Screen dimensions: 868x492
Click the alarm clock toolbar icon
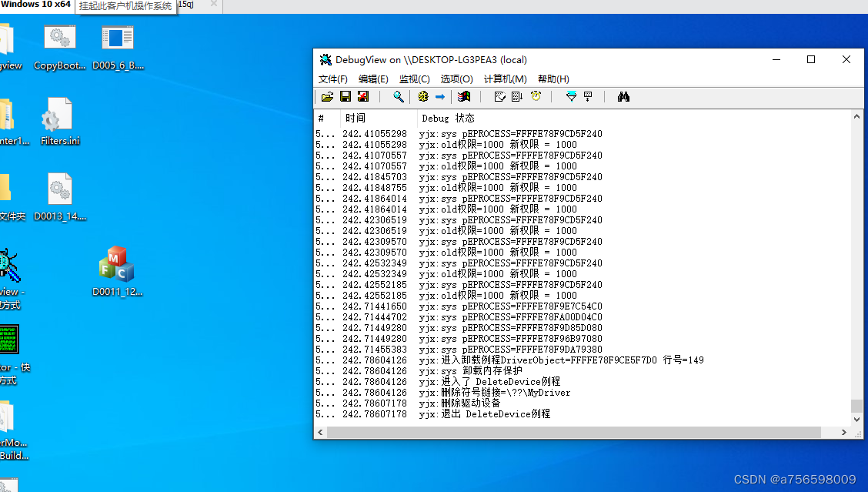(536, 96)
